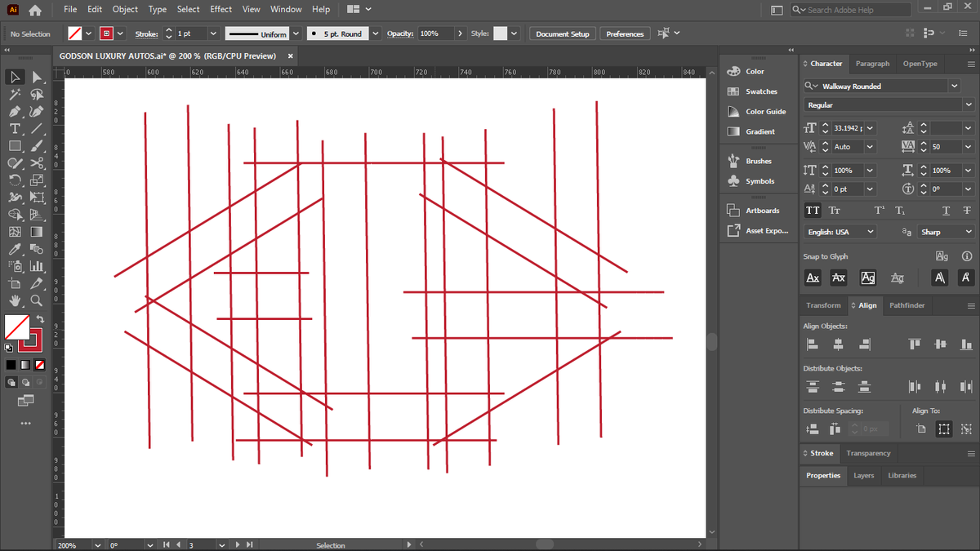Select the Rectangle tool
The width and height of the screenshot is (980, 551).
pyautogui.click(x=15, y=146)
